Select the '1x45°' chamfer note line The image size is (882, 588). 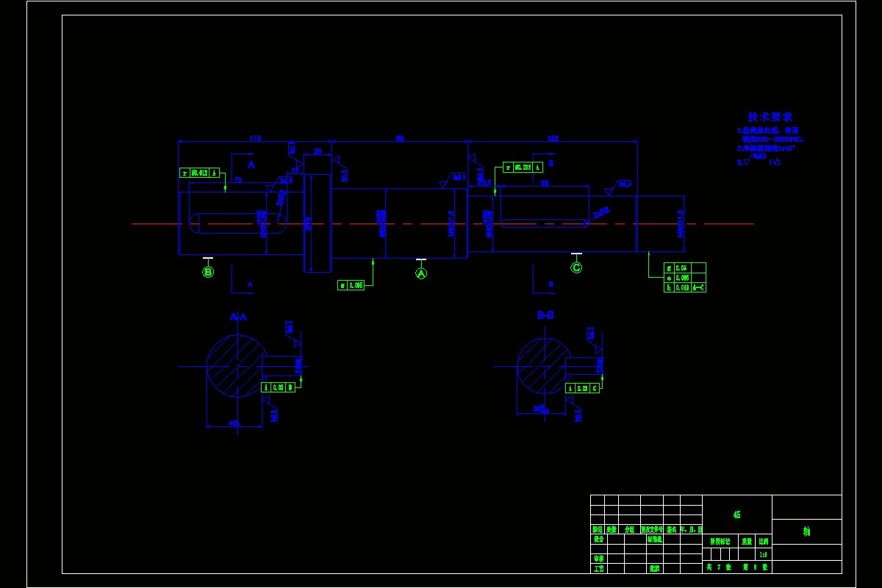[767, 148]
